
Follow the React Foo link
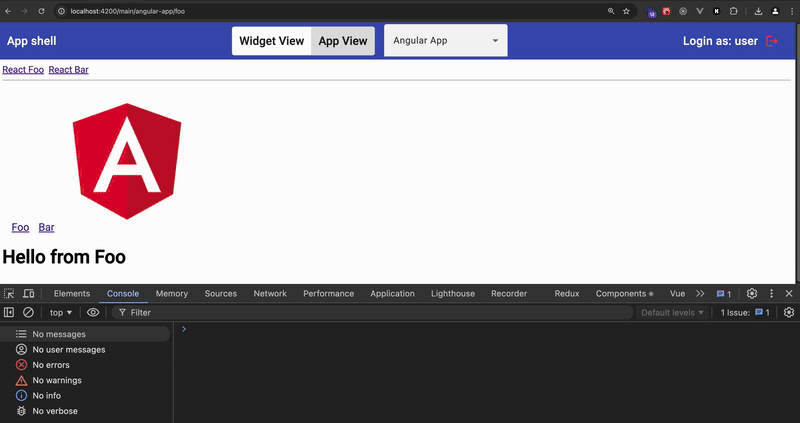click(23, 69)
